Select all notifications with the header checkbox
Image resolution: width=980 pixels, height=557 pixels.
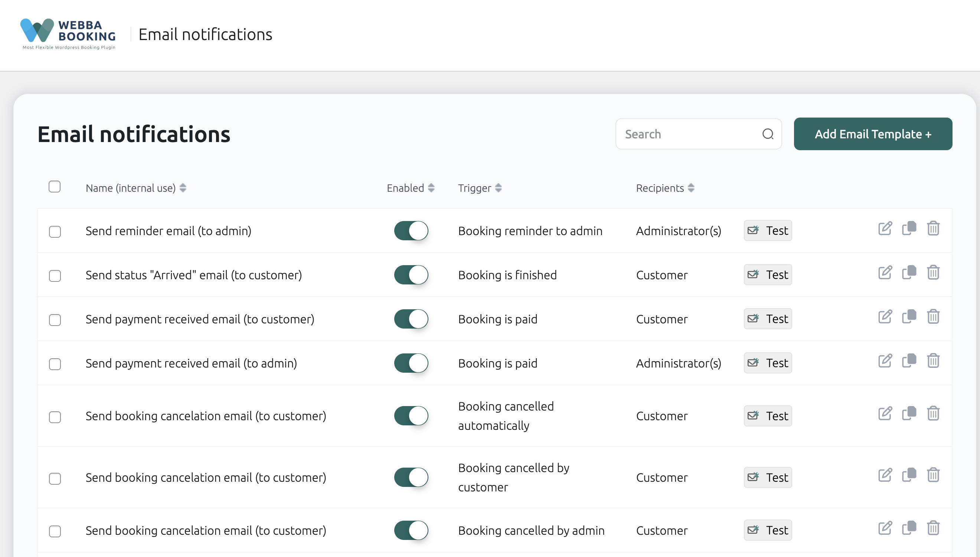click(54, 186)
